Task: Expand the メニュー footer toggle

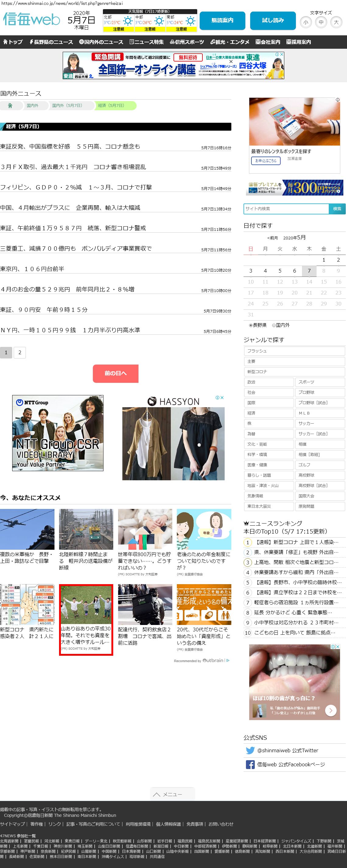Action: click(x=172, y=794)
